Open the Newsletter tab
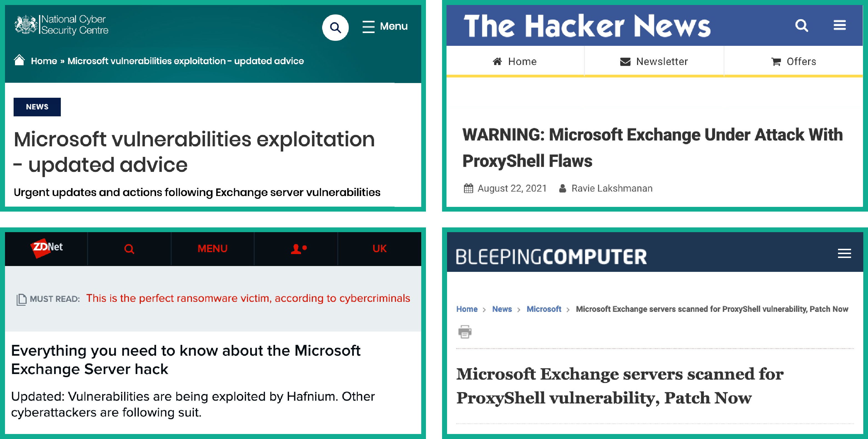The image size is (868, 439). coord(654,61)
